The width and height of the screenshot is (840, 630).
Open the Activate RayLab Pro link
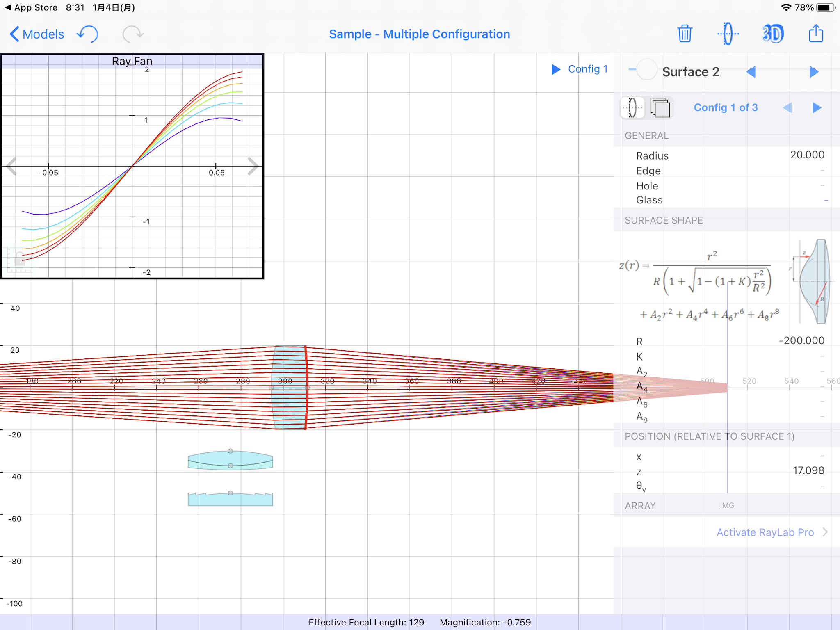click(765, 532)
